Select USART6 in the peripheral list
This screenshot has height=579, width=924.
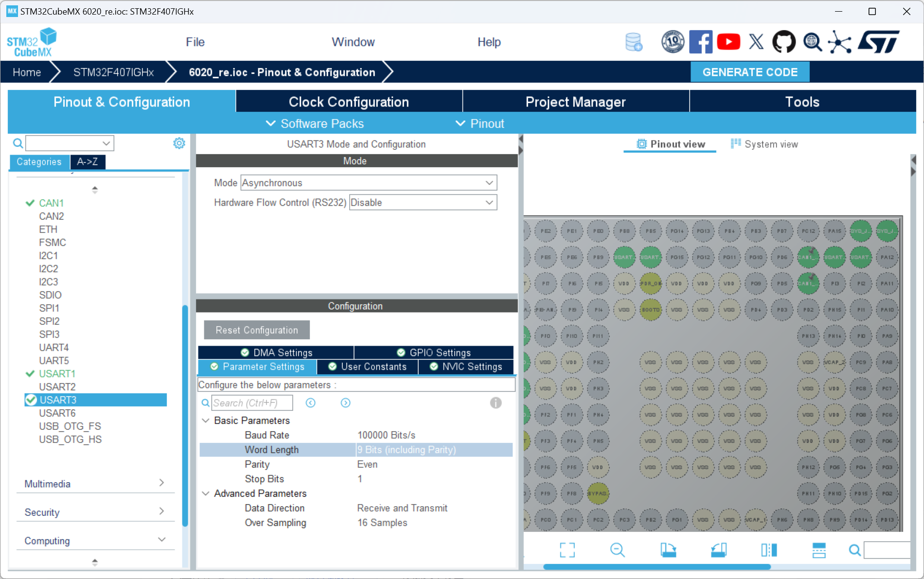point(57,413)
